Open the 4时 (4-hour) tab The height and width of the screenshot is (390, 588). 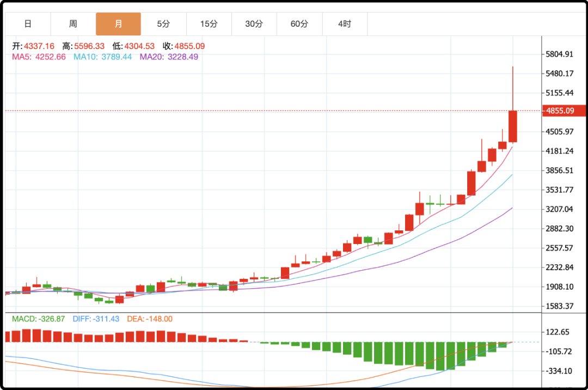[344, 24]
